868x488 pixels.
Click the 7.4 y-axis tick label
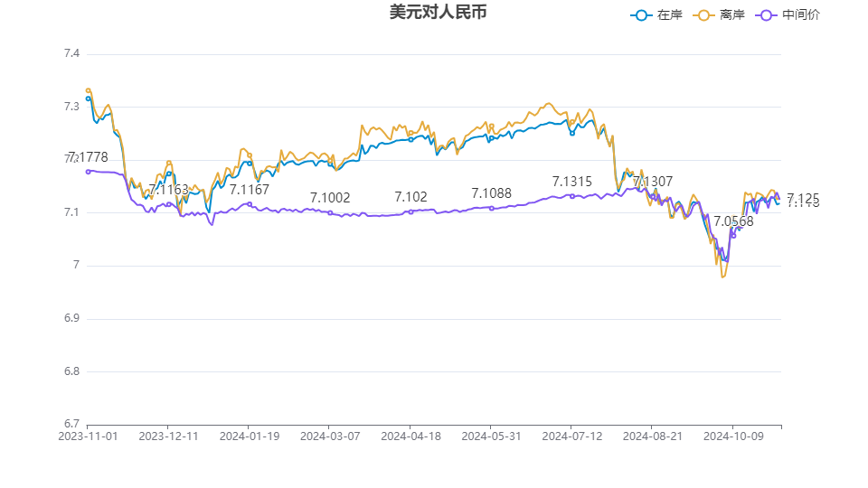point(71,54)
